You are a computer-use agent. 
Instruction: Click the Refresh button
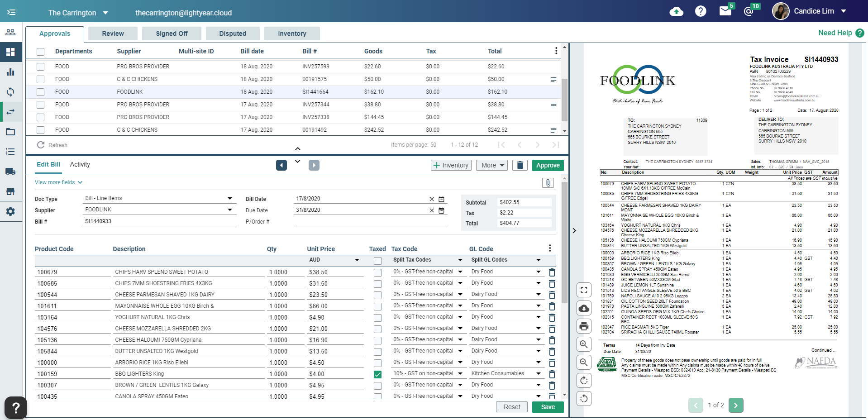52,145
